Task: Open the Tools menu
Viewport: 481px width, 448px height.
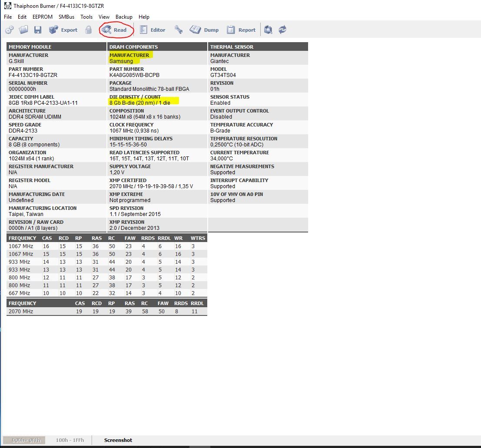Action: (86, 17)
